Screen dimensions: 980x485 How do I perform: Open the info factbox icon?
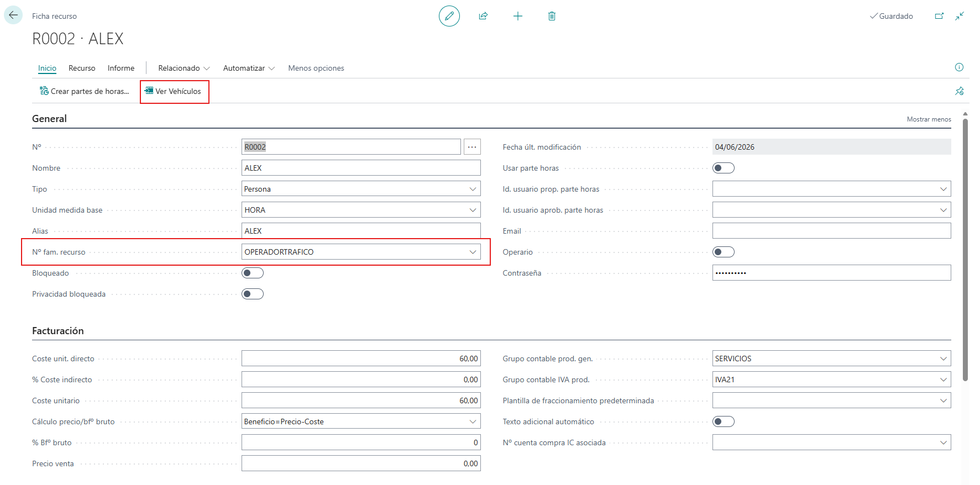[959, 67]
